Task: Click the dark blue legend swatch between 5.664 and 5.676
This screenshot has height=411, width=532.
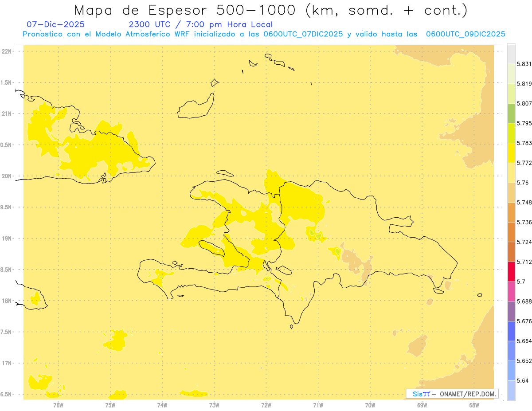Action: tap(511, 331)
